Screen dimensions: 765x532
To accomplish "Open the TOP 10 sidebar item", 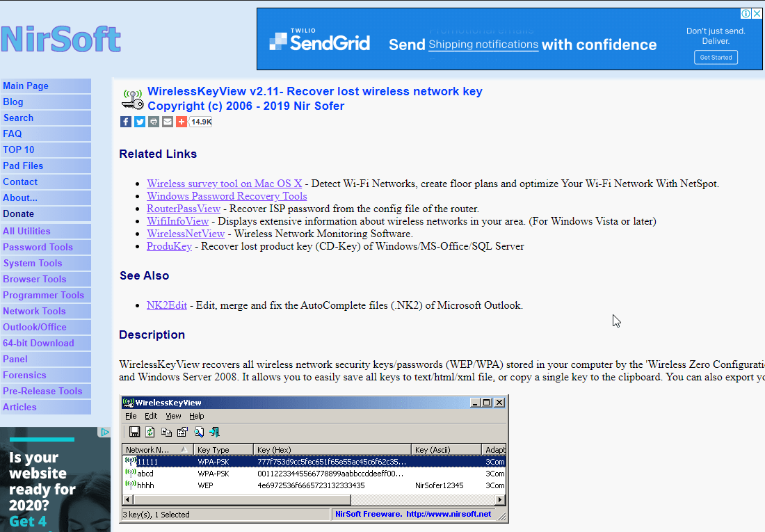I will click(x=46, y=150).
